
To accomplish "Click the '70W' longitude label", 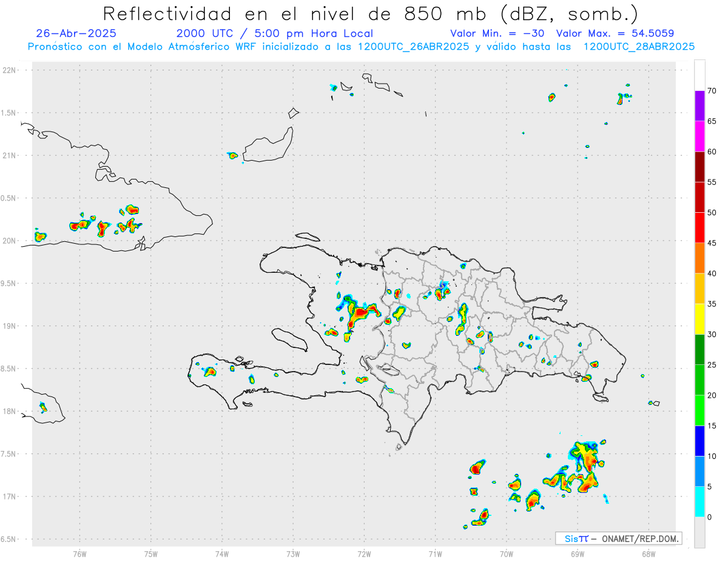I will (507, 554).
